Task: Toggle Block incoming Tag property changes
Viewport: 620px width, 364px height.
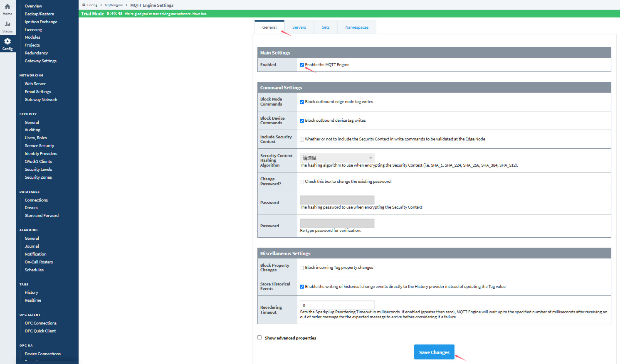Action: 302,268
